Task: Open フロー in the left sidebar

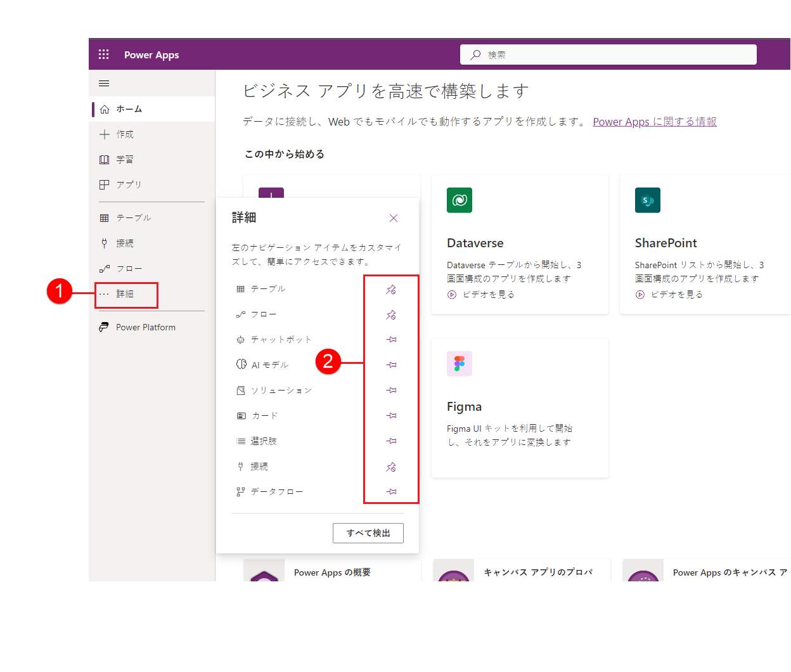Action: click(152, 268)
